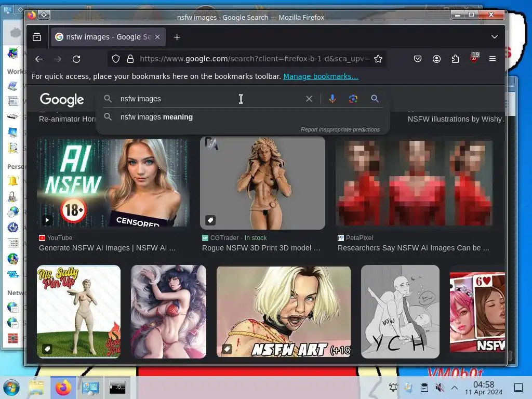Show site security info via padlock icon
This screenshot has height=399, width=532.
(x=130, y=59)
